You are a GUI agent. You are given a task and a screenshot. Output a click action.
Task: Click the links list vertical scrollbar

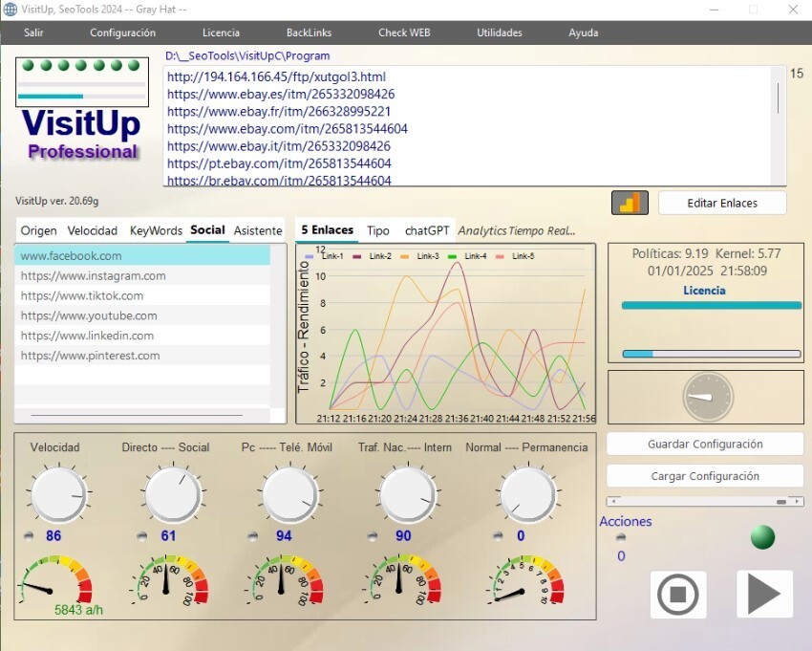[778, 125]
